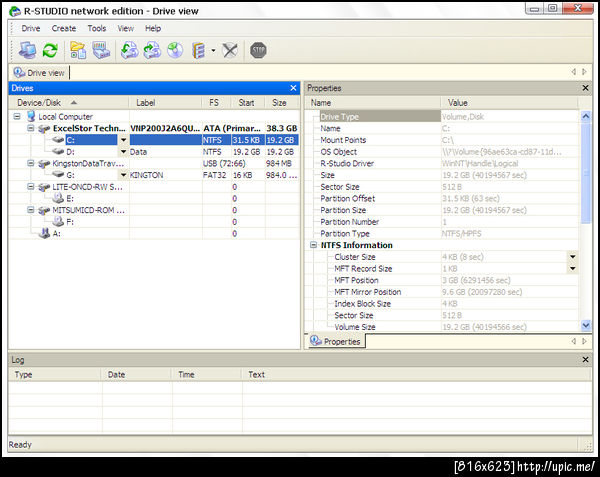The width and height of the screenshot is (600, 477).
Task: Switch to the Drive view tab
Action: pyautogui.click(x=39, y=73)
